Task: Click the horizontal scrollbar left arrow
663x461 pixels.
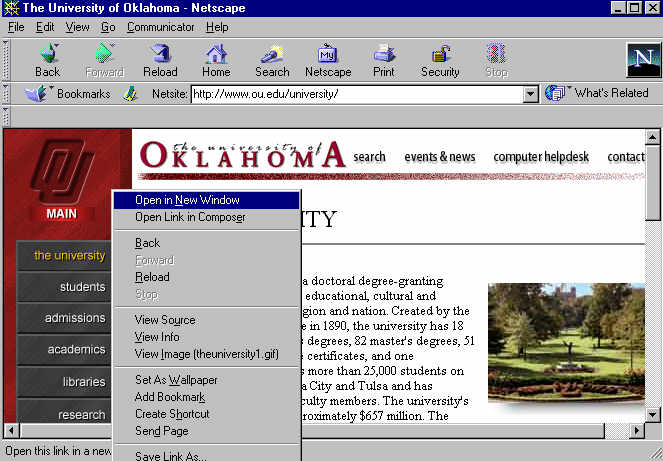Action: [11, 431]
